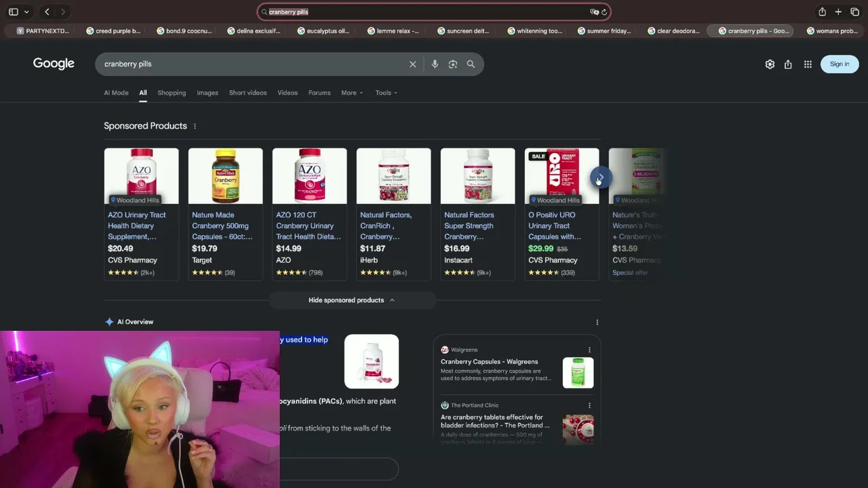Show the Safari tab overview
This screenshot has height=488, width=868.
click(854, 12)
